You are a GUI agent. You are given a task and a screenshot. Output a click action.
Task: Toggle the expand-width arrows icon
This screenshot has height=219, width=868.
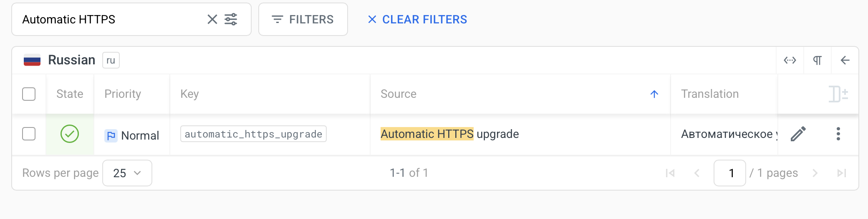(790, 60)
